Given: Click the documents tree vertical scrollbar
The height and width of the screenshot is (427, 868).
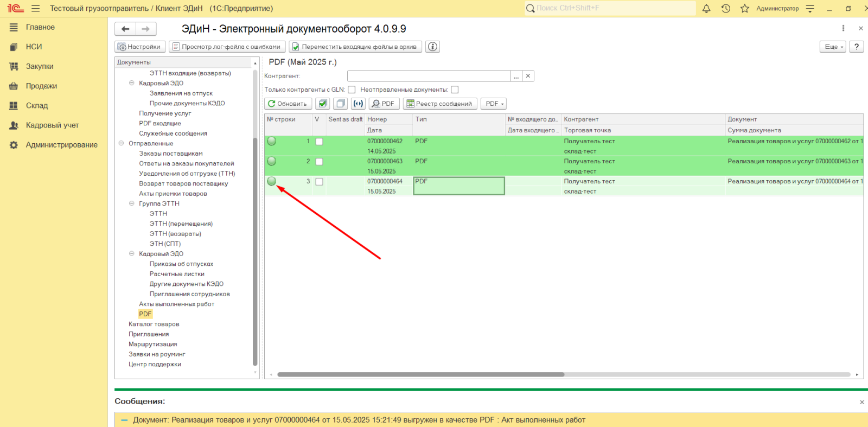Looking at the screenshot, I should (x=255, y=252).
